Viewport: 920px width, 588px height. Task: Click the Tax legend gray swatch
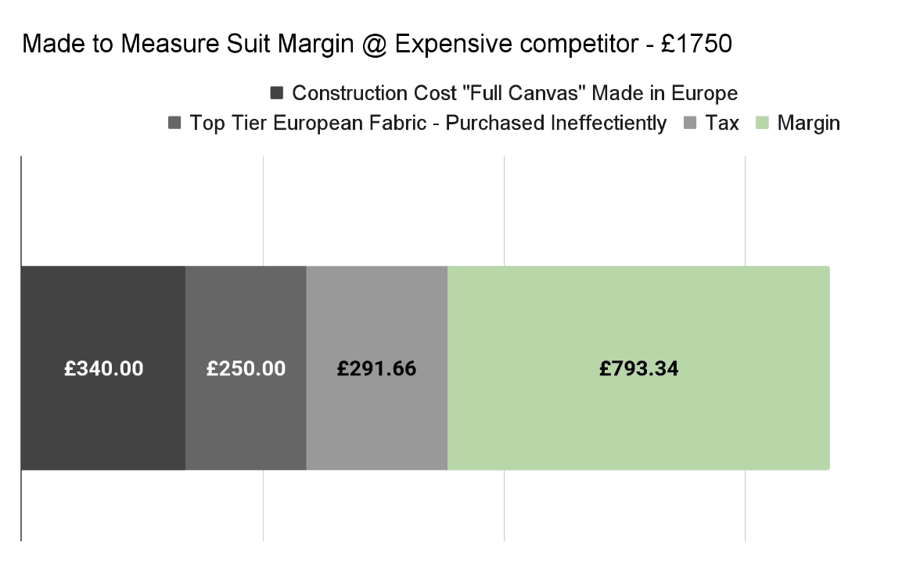tap(690, 123)
